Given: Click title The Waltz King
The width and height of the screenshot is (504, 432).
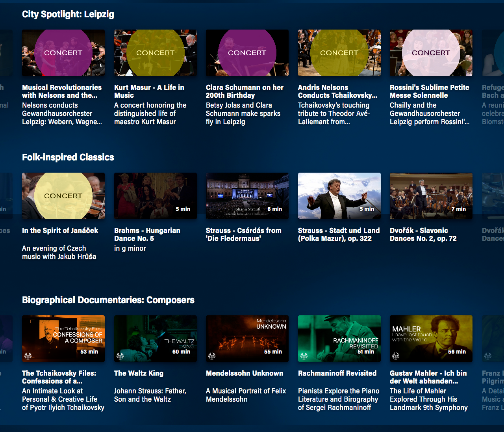Looking at the screenshot, I should tap(139, 373).
